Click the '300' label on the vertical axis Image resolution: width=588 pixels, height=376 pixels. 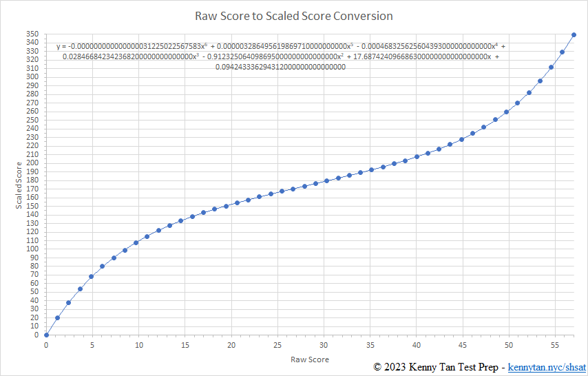tap(32, 76)
